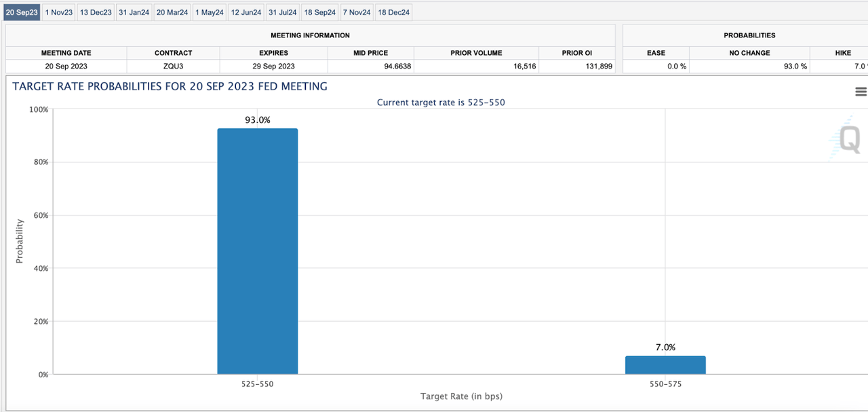Switch to the 1 Nov23 tab
Image resolution: width=868 pixels, height=412 pixels.
58,12
